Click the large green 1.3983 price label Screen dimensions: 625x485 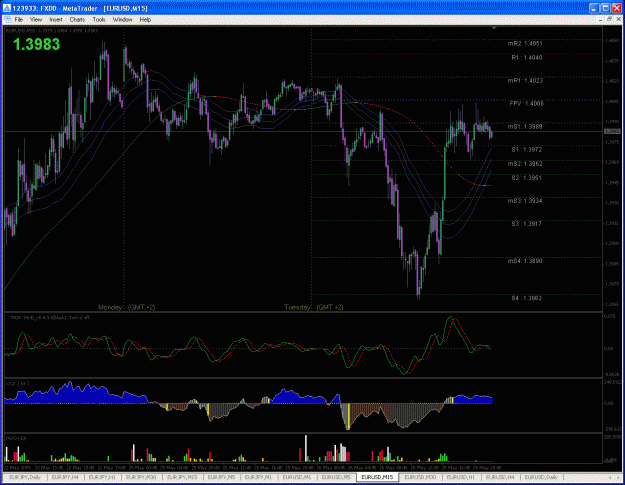point(36,44)
